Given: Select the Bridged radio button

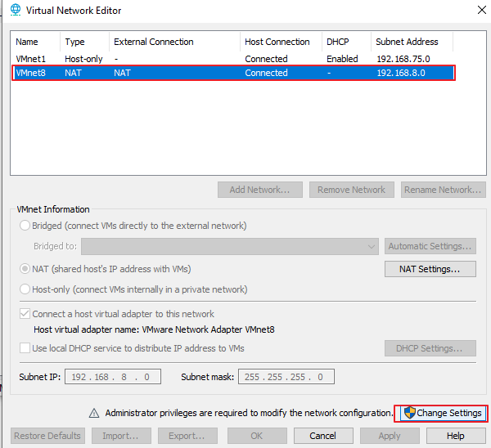Looking at the screenshot, I should 25,226.
